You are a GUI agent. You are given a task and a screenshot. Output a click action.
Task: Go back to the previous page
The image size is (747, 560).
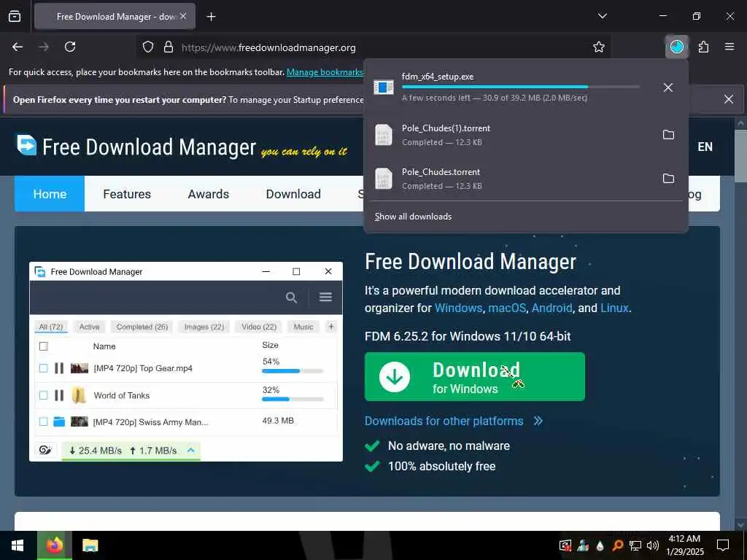(x=18, y=47)
